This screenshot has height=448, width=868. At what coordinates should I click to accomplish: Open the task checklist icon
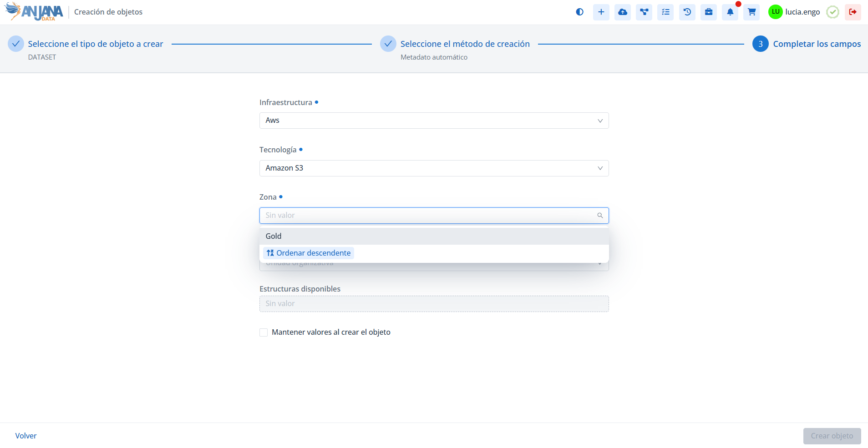click(665, 12)
